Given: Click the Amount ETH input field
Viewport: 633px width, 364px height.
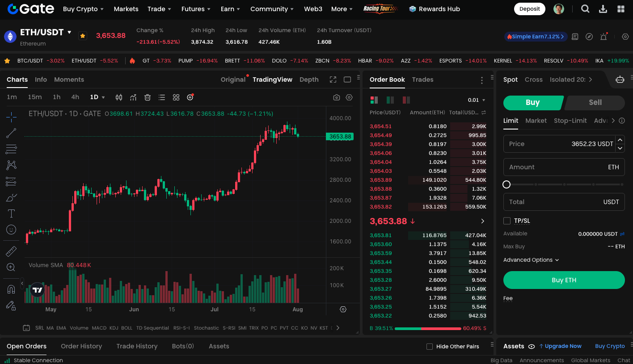Looking at the screenshot, I should click(564, 167).
